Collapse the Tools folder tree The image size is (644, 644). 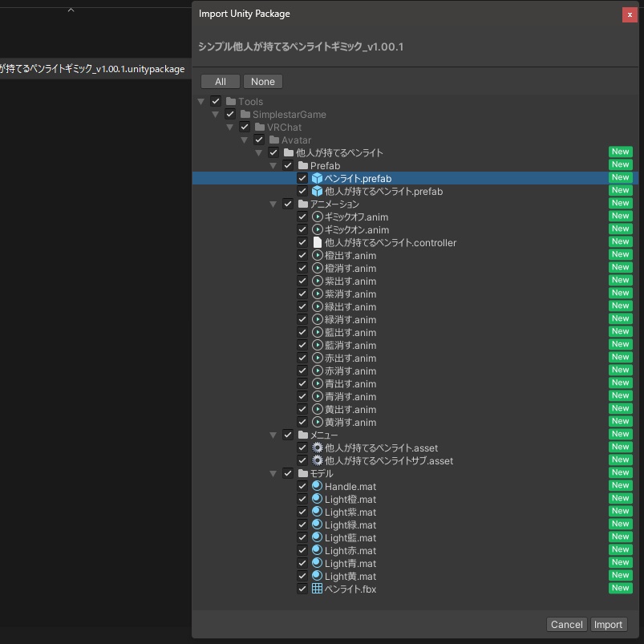click(x=200, y=101)
